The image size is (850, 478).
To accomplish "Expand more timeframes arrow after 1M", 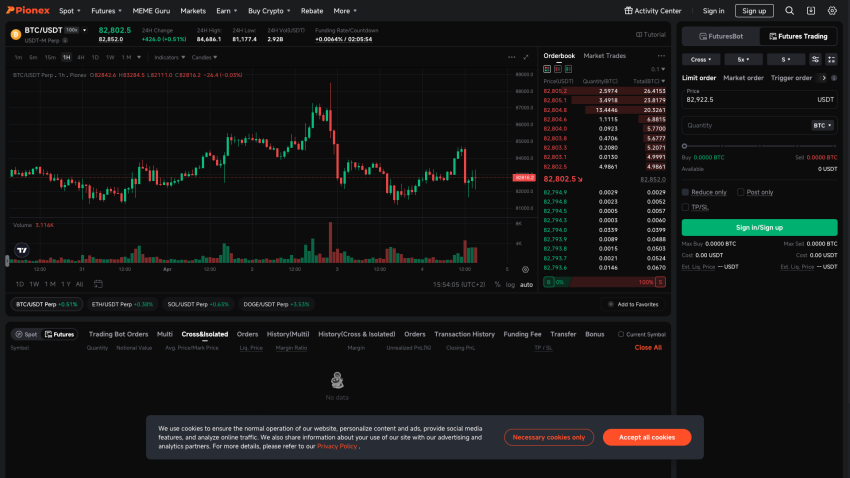I will click(139, 57).
